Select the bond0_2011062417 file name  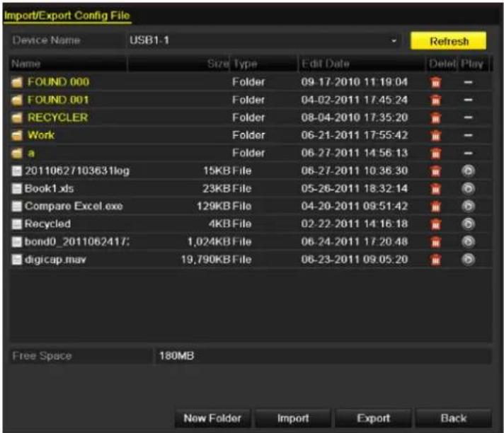tap(77, 241)
